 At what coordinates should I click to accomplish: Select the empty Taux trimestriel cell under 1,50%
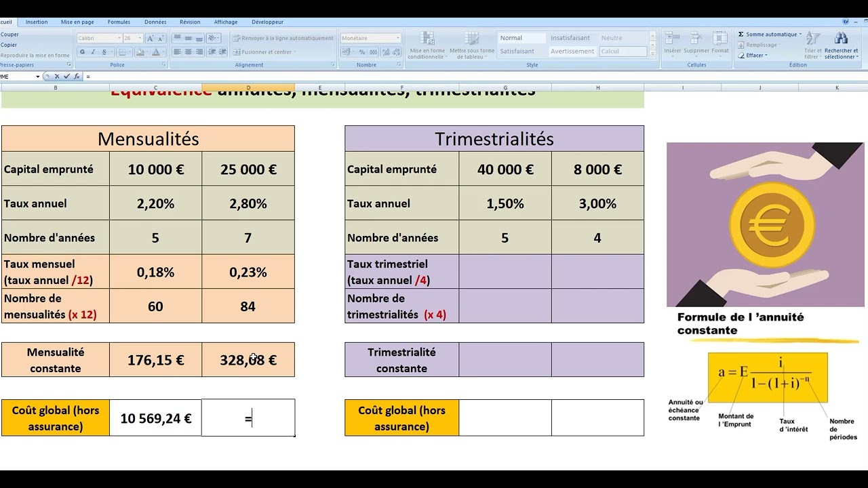505,272
